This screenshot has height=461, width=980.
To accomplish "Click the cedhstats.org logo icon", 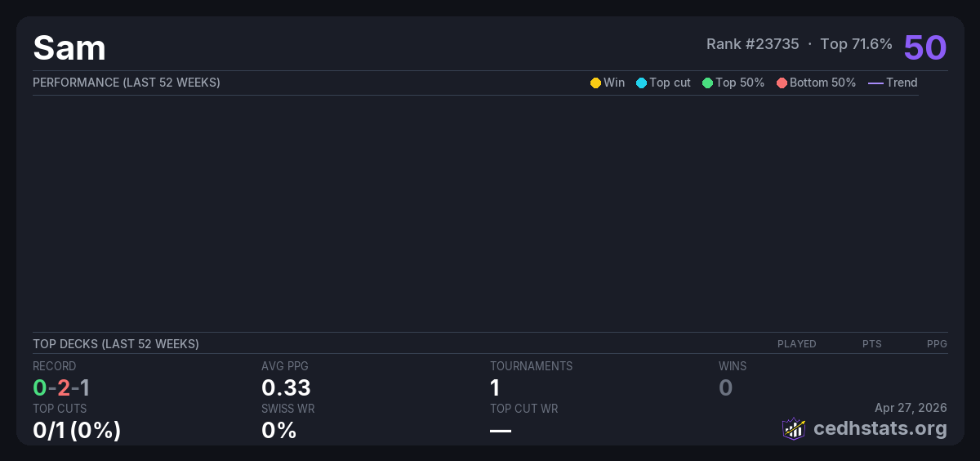I will (x=793, y=428).
